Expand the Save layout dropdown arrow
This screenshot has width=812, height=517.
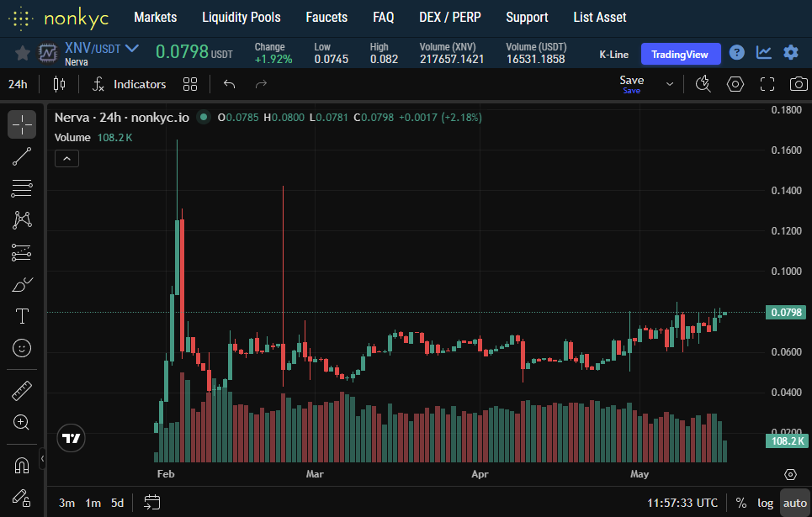pyautogui.click(x=670, y=84)
